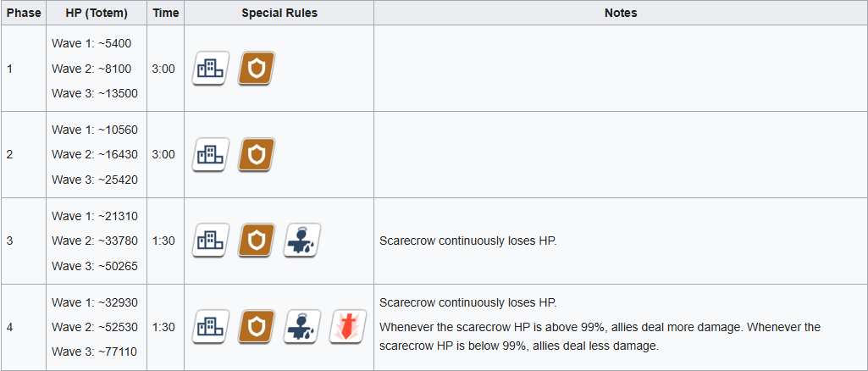Click the HP (Totem) column header
Viewport: 868px width, 371px height.
click(x=97, y=13)
